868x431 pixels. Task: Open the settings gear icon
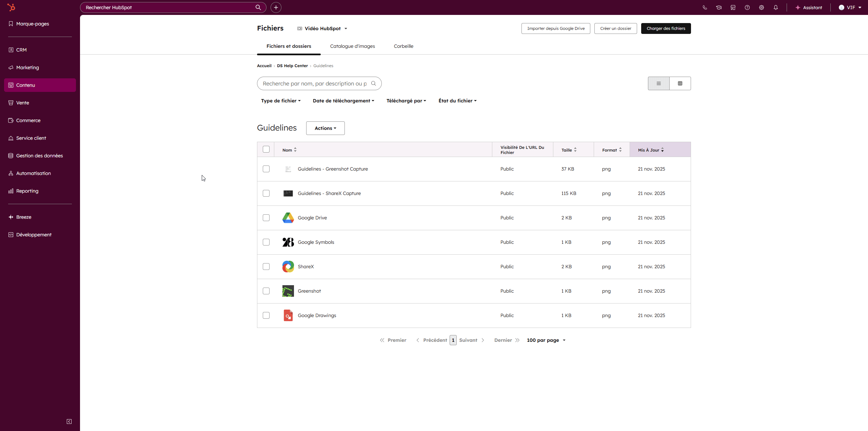(762, 7)
